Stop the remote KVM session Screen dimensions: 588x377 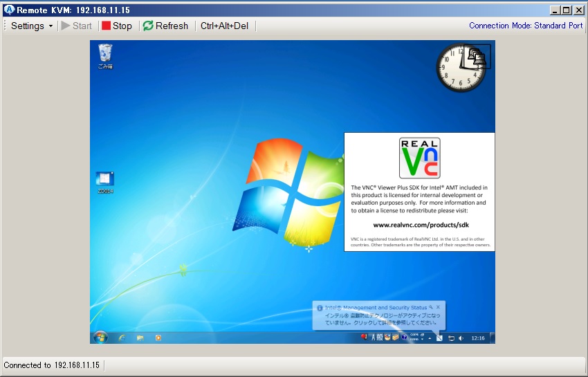coord(117,26)
